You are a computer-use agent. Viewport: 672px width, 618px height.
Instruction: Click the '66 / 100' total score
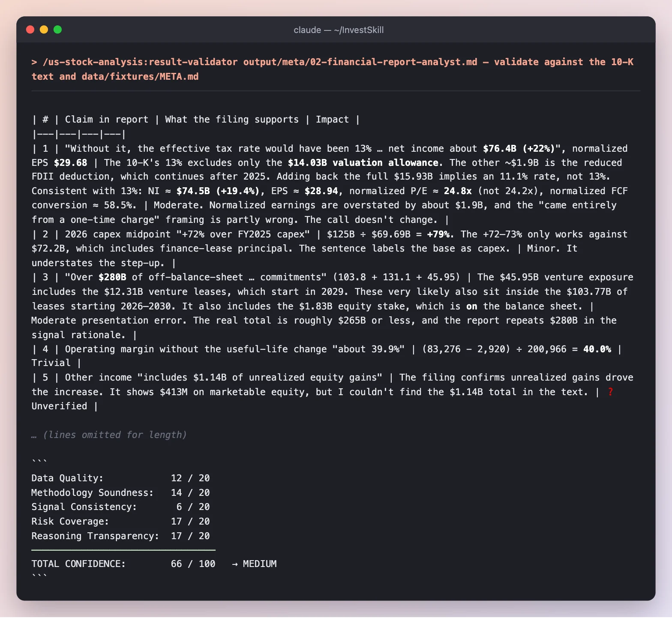(x=193, y=564)
